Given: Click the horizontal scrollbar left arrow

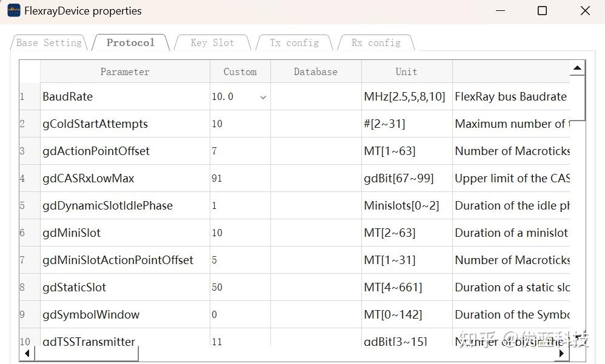Looking at the screenshot, I should [27, 353].
